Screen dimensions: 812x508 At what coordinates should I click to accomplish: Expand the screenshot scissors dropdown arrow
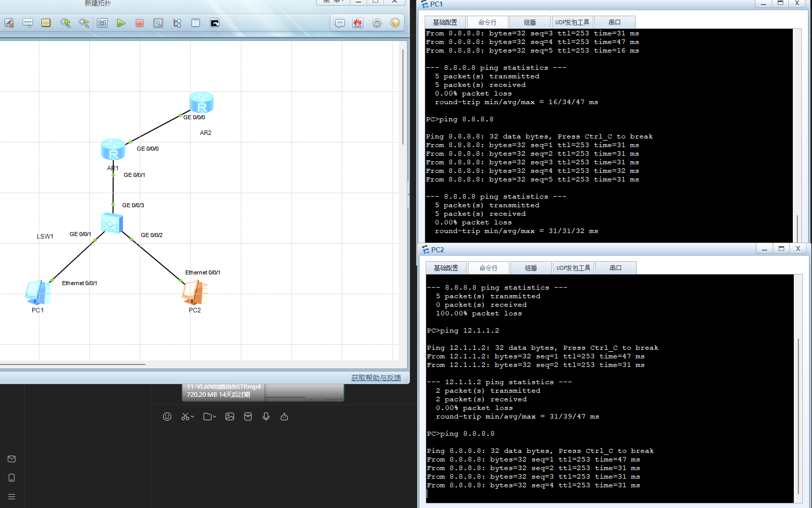[192, 417]
